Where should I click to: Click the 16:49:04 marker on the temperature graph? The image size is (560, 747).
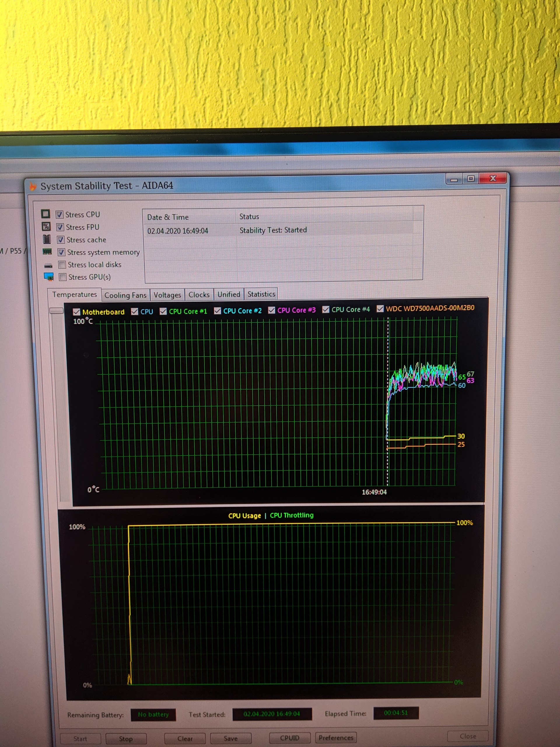point(374,492)
